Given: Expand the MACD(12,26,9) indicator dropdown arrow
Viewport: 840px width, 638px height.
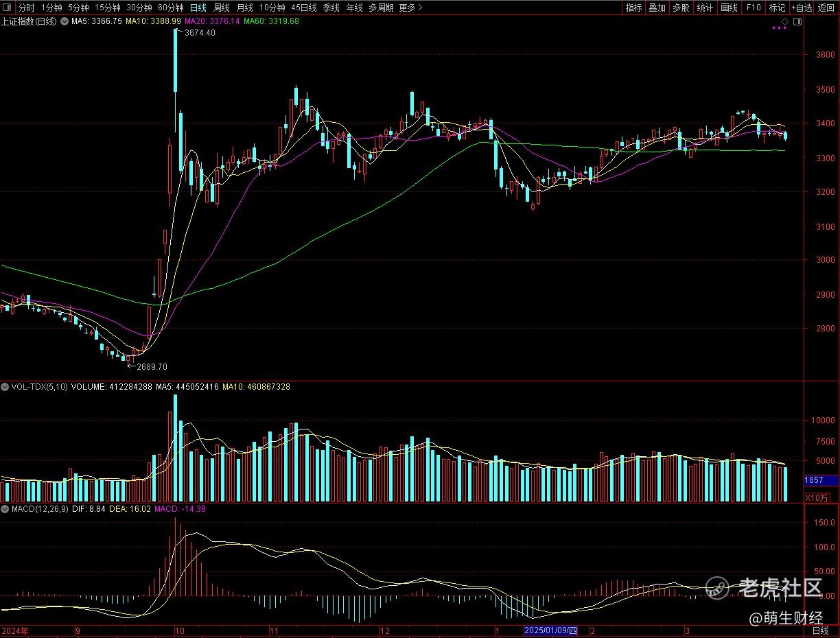Looking at the screenshot, I should tap(5, 509).
